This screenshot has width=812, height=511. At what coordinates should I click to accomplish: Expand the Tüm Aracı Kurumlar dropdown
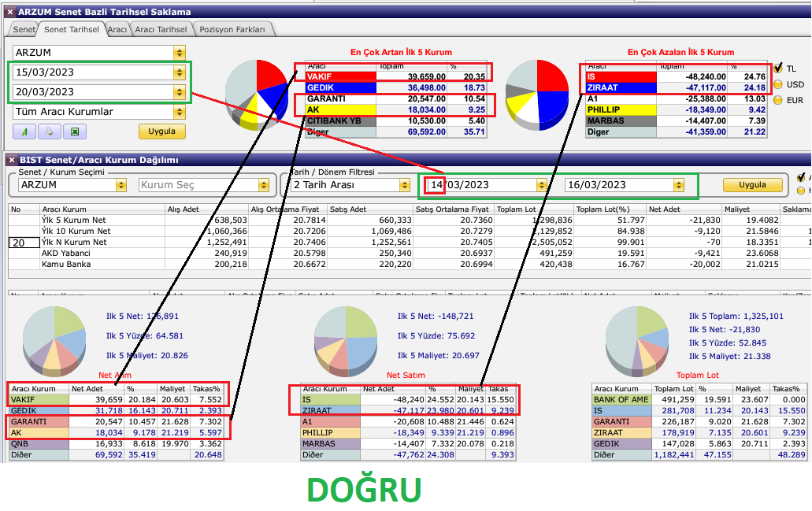coord(180,111)
